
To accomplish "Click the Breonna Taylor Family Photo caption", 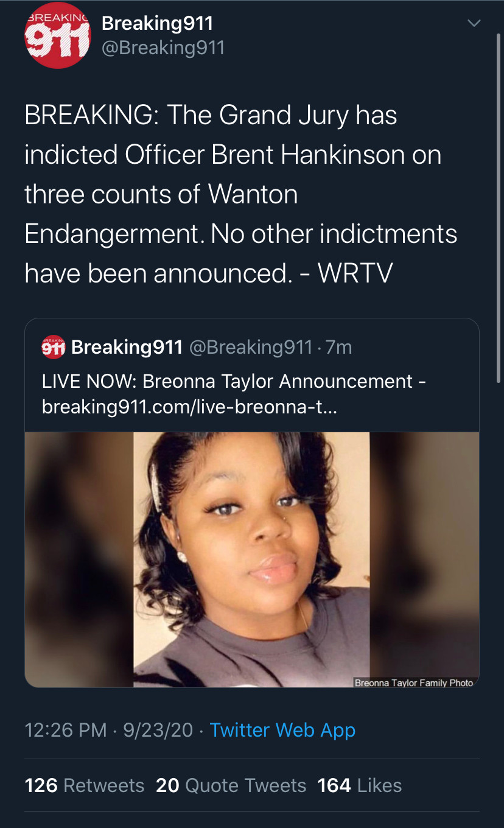I will coord(414,683).
